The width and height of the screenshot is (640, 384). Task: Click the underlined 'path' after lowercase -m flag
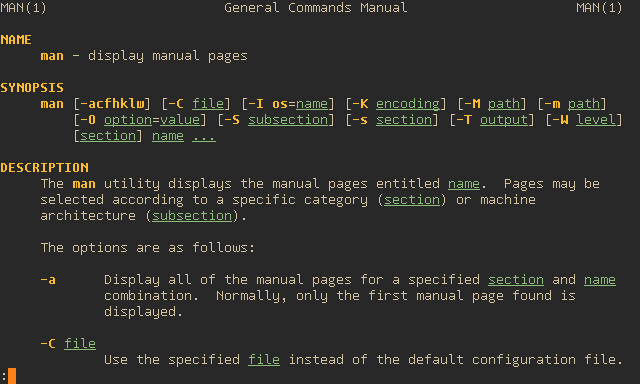pos(584,104)
